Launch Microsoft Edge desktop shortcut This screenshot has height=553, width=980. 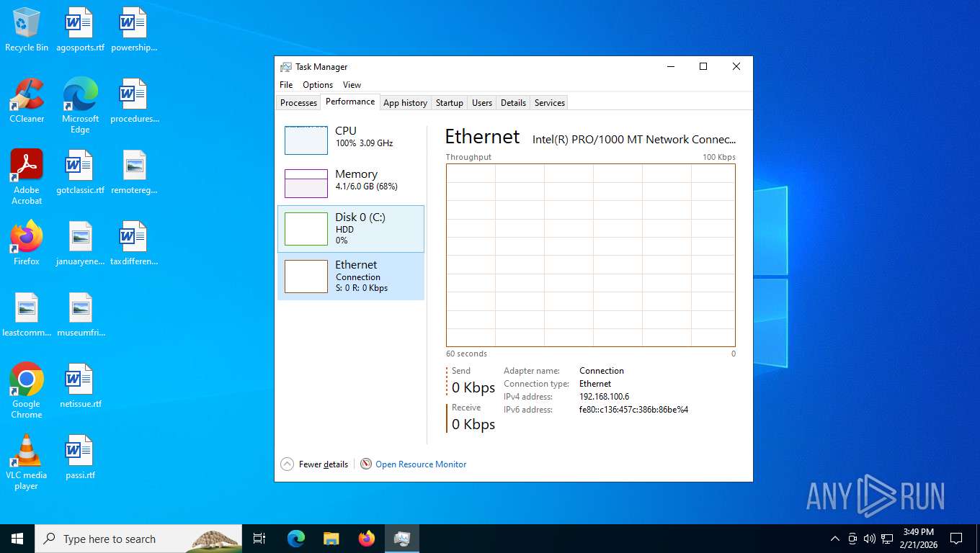click(80, 105)
